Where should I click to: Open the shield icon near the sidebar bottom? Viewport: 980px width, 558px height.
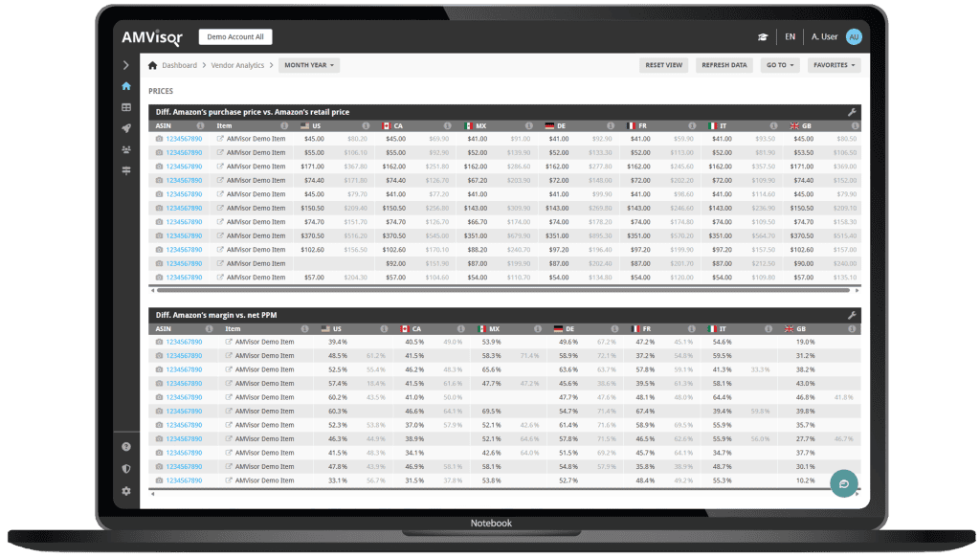[x=125, y=468]
